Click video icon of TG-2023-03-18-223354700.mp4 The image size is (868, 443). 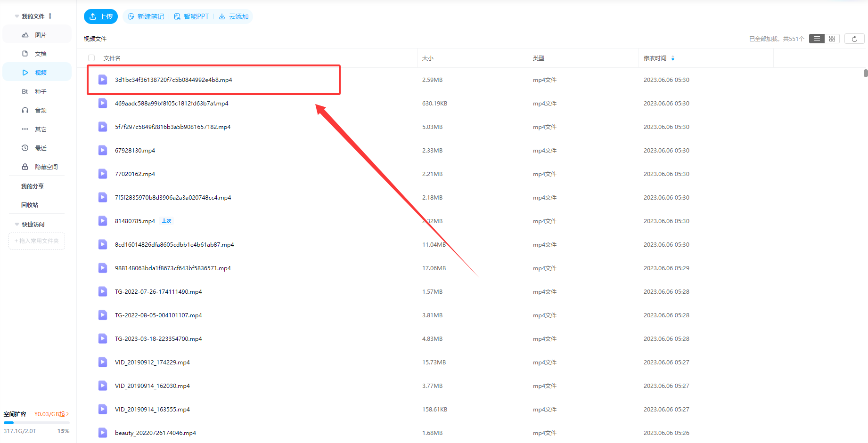(x=103, y=338)
